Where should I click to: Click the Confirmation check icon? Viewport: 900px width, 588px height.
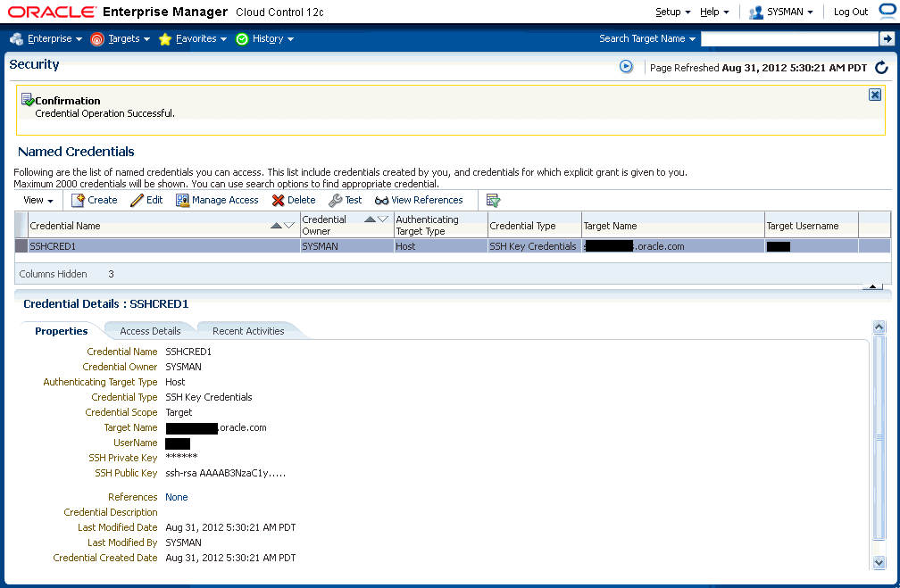click(28, 100)
